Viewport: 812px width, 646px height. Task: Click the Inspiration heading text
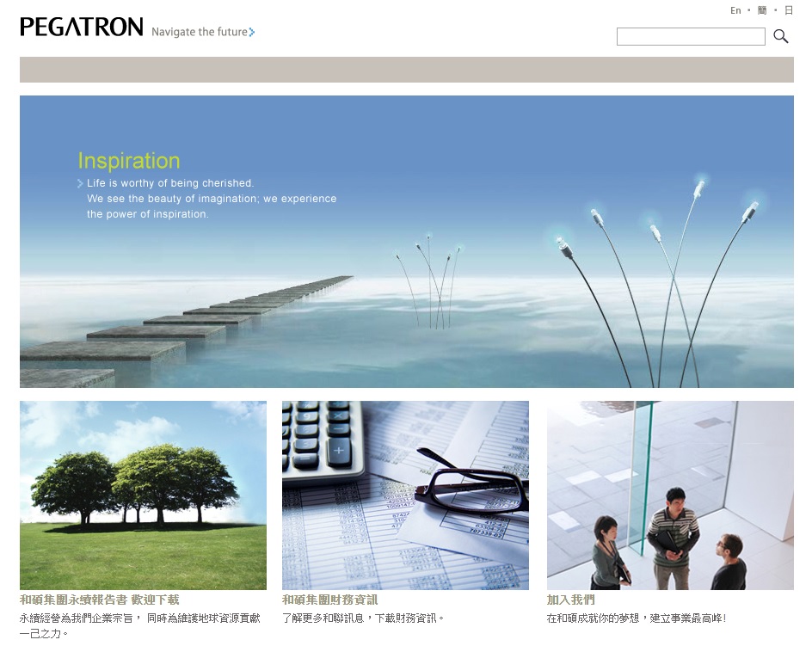pos(129,161)
